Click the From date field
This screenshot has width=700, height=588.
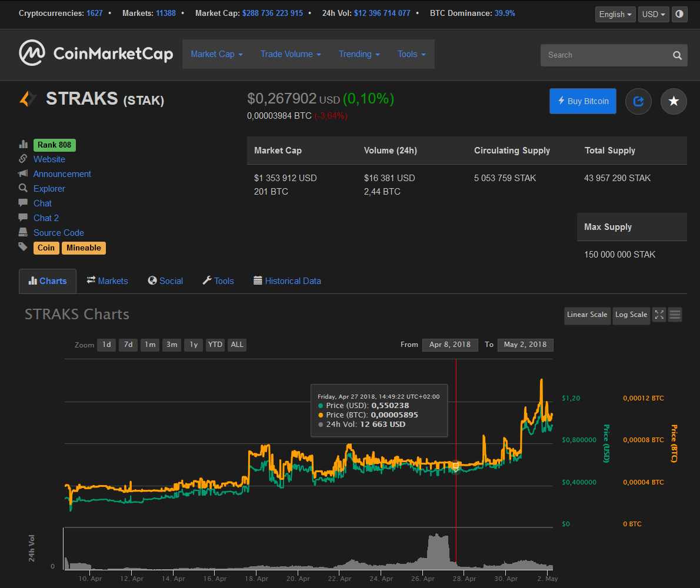pyautogui.click(x=450, y=345)
